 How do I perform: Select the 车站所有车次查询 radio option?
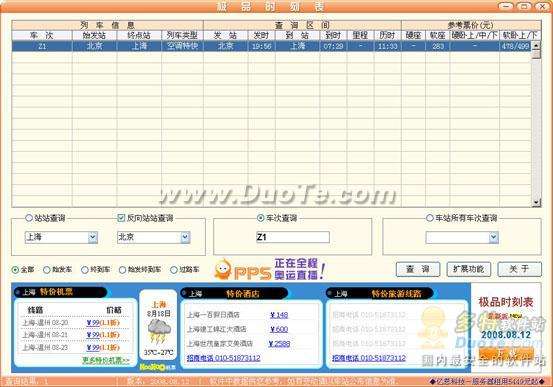tap(430, 218)
